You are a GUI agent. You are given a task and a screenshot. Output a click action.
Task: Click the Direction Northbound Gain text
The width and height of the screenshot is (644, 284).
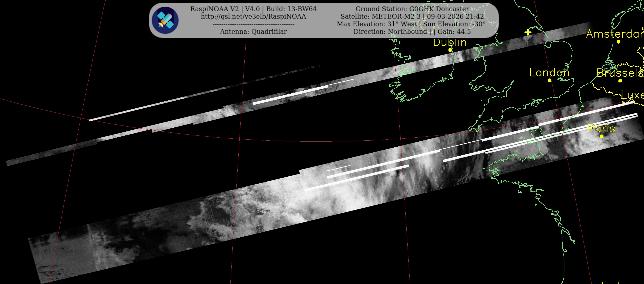pyautogui.click(x=412, y=32)
